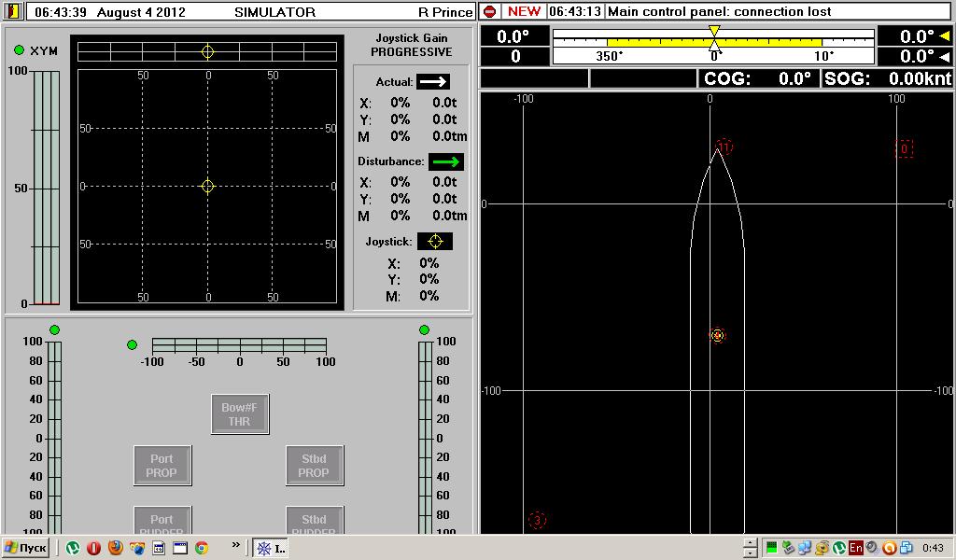Open Google Chrome from the quick launch bar
The image size is (956, 560).
tap(201, 548)
